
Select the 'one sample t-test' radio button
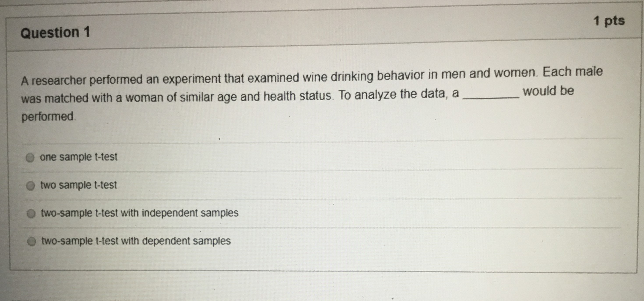(x=30, y=158)
